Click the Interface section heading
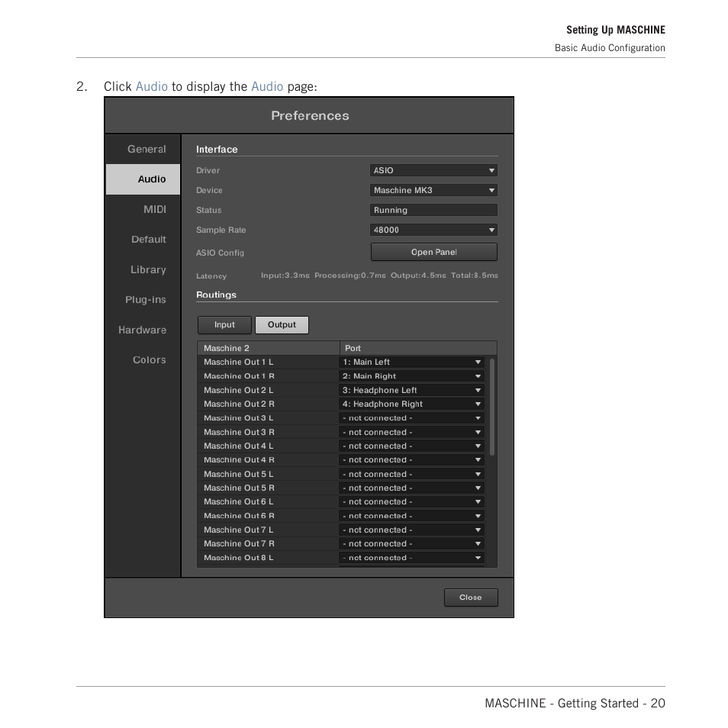The width and height of the screenshot is (728, 728). tap(217, 150)
